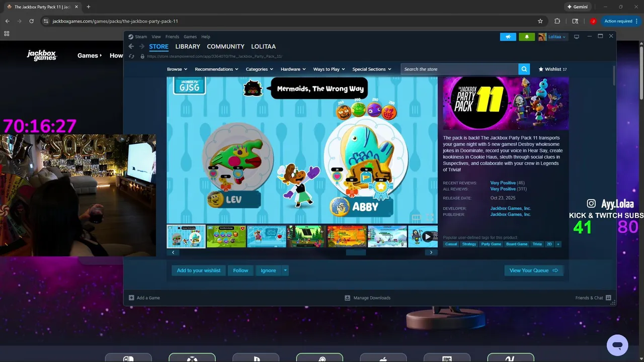644x362 pixels.
Task: Open the View menu in Steam
Action: tap(156, 37)
